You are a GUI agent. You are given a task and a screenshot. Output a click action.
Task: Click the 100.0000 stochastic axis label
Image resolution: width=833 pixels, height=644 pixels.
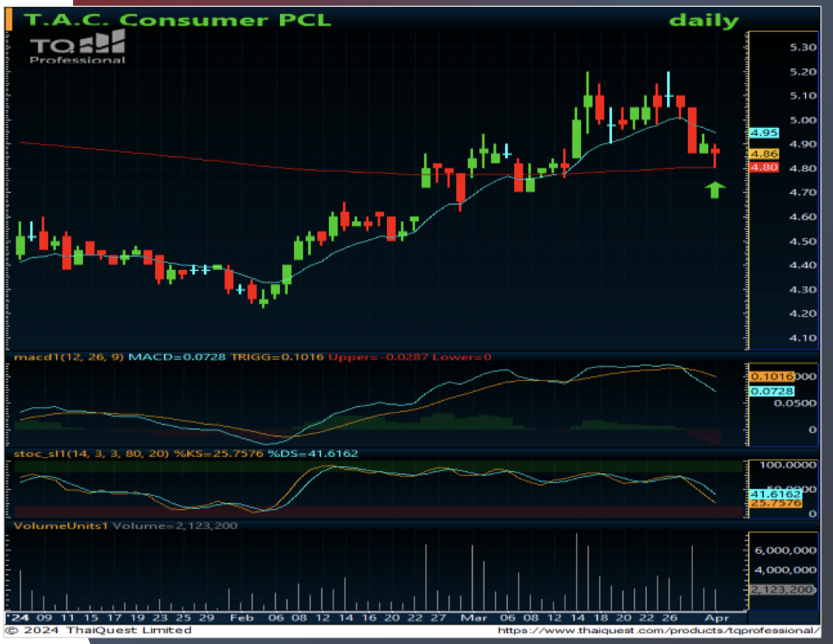[x=788, y=465]
